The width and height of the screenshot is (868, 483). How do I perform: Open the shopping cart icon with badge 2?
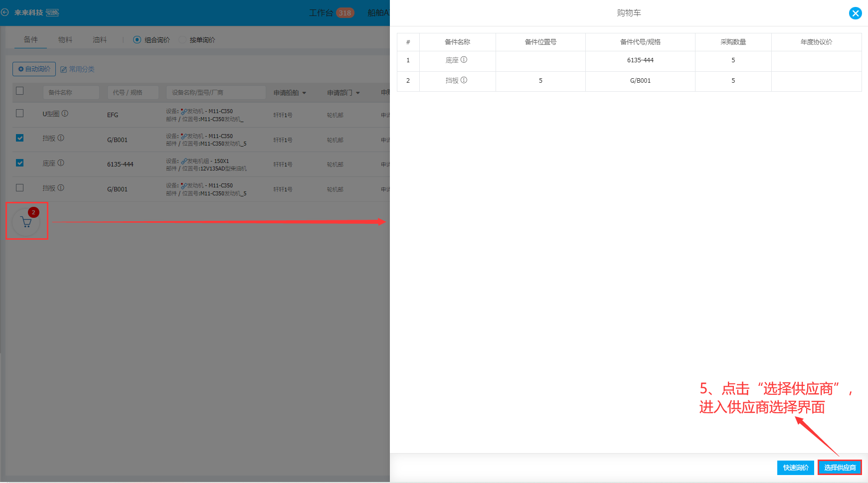(x=26, y=222)
